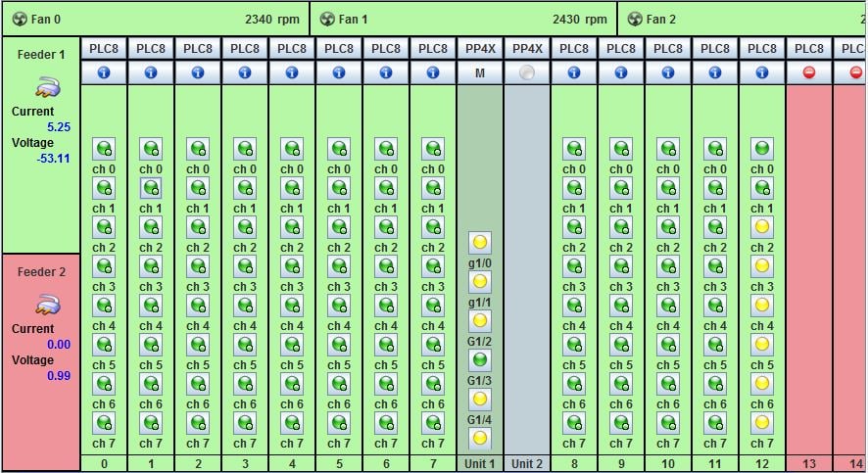This screenshot has width=868, height=473.
Task: Click the Unit 1 footer label
Action: [x=480, y=463]
